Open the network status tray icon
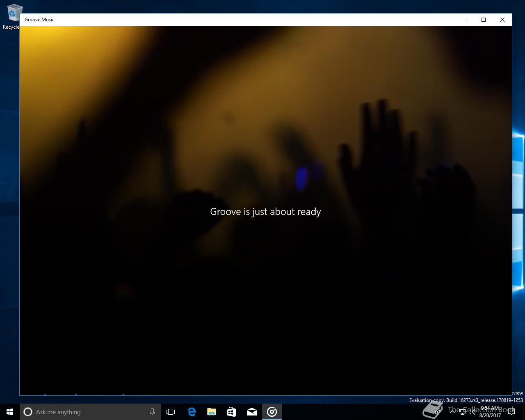The height and width of the screenshot is (420, 525). [462, 412]
